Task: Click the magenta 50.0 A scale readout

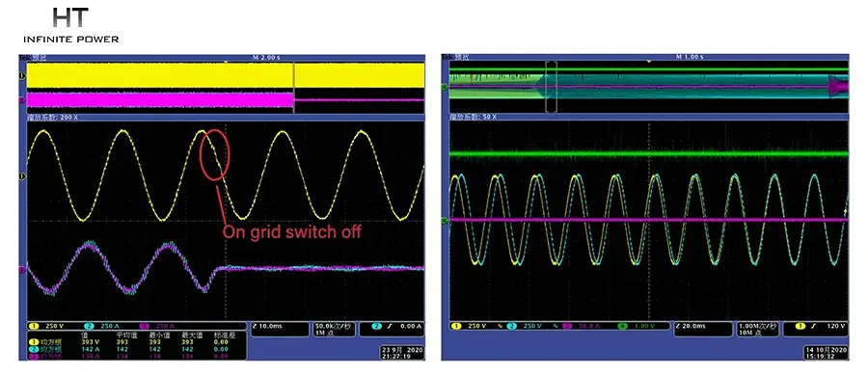Action: tap(590, 327)
